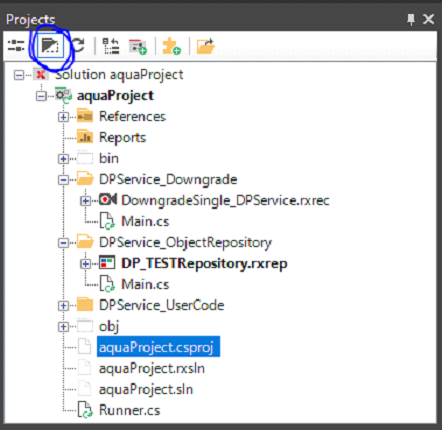Collapse the DPService_Downgrade folder
The image size is (443, 431).
click(x=63, y=180)
